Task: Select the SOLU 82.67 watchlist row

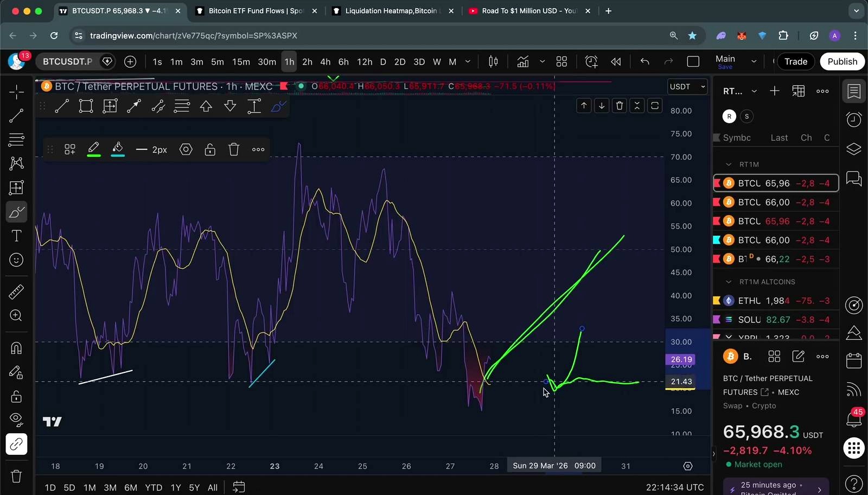Action: (x=776, y=320)
